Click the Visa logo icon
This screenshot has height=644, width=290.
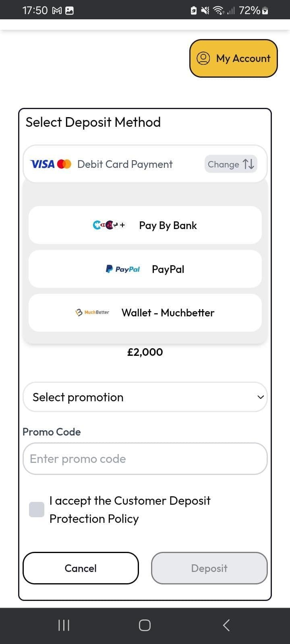[x=42, y=164]
